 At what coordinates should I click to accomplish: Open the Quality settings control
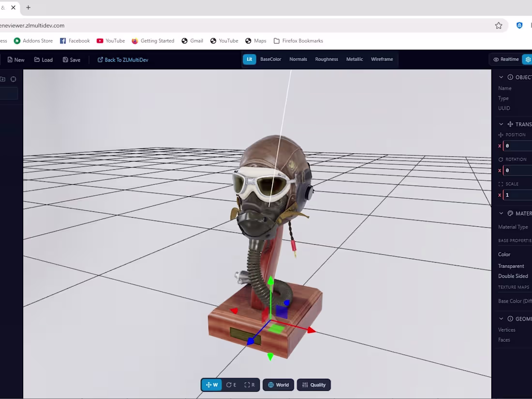(313, 385)
